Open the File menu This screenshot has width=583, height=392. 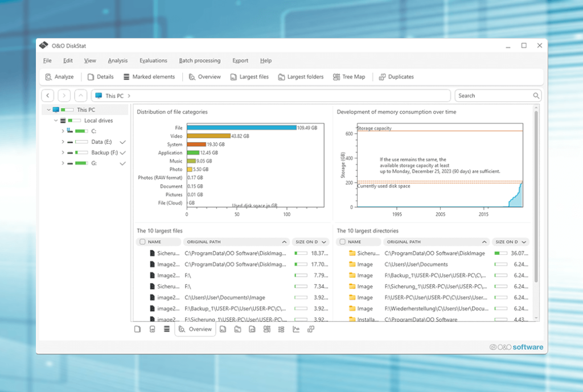(x=47, y=60)
